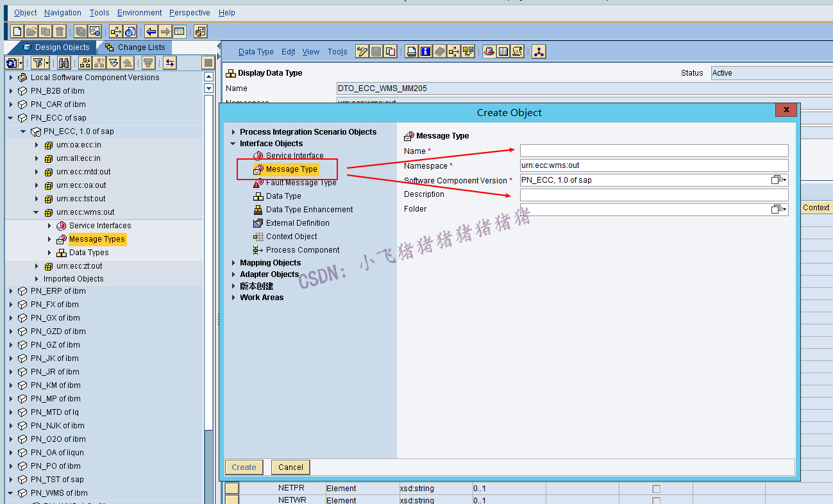Collapse the PN_ECC of sap tree node
The width and height of the screenshot is (833, 504).
(11, 118)
